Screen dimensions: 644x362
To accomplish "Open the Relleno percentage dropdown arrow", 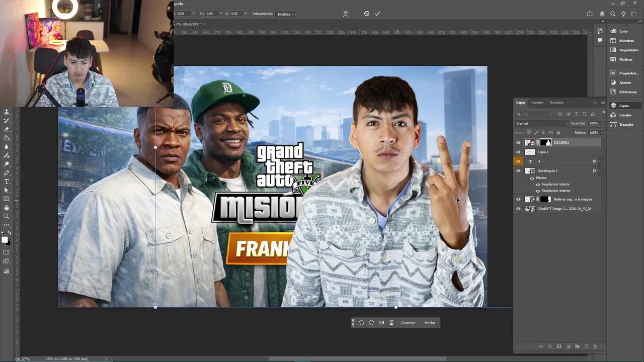I will (603, 133).
